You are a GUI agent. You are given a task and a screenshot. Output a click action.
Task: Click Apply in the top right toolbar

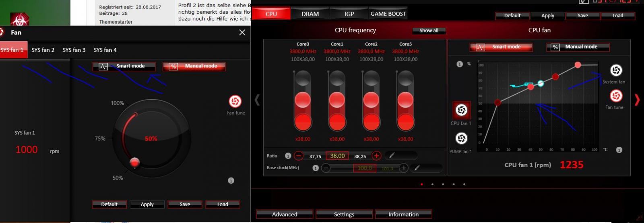548,16
